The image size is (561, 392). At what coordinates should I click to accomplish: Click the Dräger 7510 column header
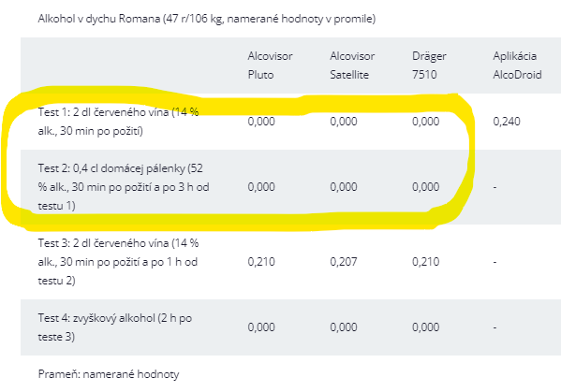tap(429, 65)
